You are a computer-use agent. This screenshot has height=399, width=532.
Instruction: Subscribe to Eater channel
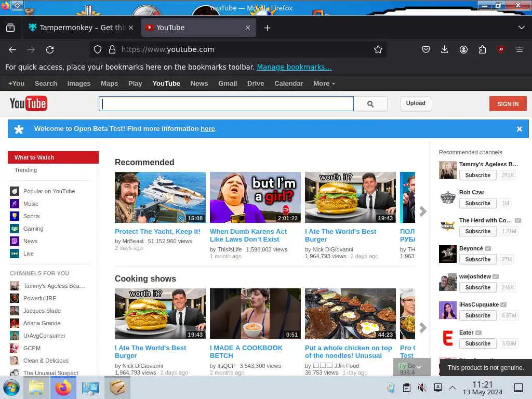pyautogui.click(x=478, y=344)
